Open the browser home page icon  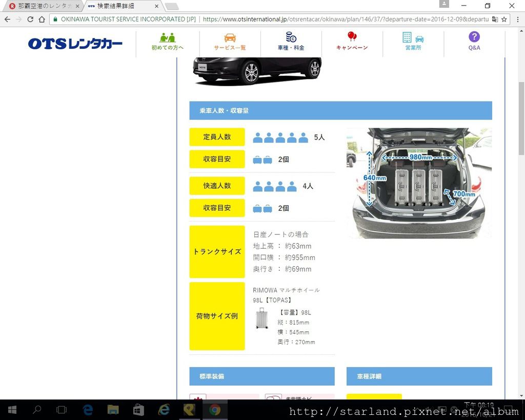[x=42, y=19]
